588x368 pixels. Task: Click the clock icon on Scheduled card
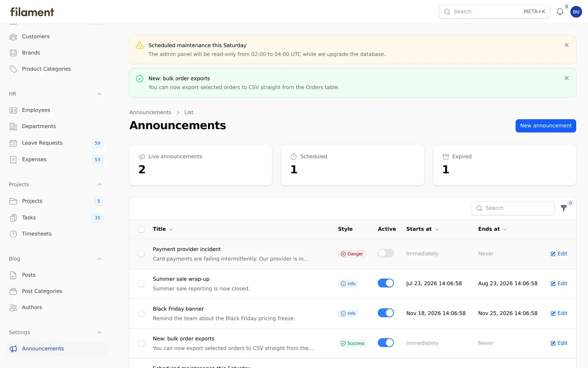[x=294, y=157]
